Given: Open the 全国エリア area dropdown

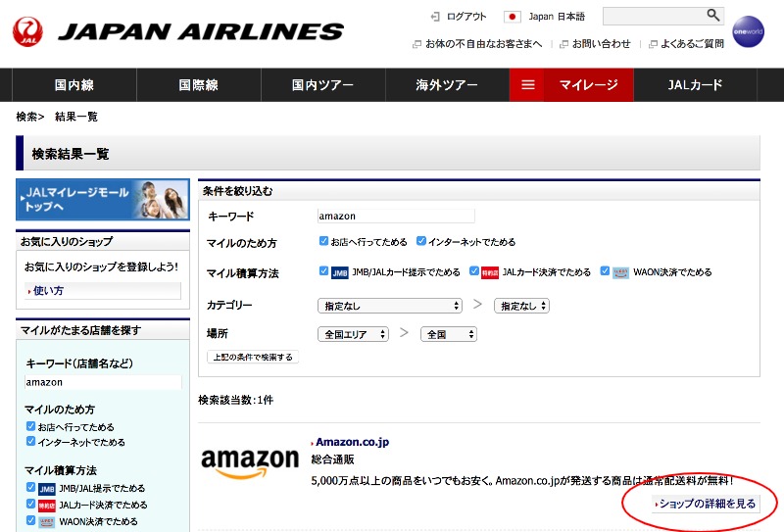Looking at the screenshot, I should pyautogui.click(x=353, y=334).
